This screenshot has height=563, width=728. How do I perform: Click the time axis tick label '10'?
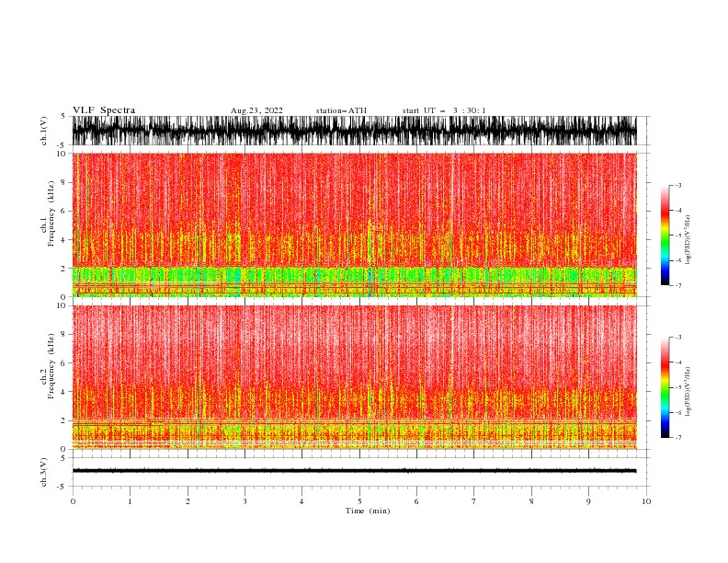(x=646, y=501)
